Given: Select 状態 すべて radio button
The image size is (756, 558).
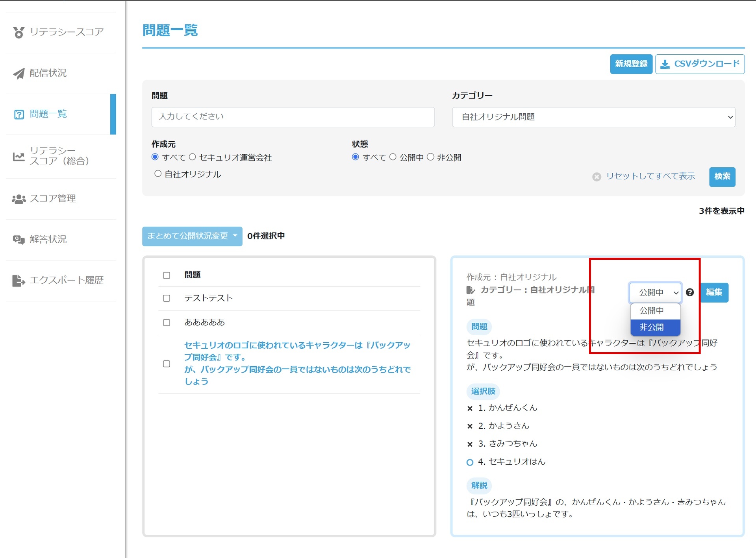Looking at the screenshot, I should [356, 157].
